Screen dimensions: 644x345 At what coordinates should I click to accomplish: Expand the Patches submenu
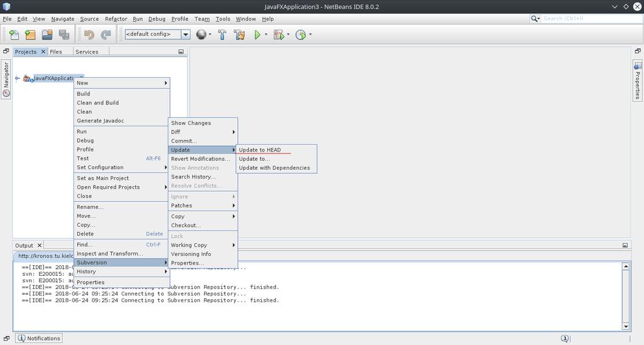click(x=203, y=205)
